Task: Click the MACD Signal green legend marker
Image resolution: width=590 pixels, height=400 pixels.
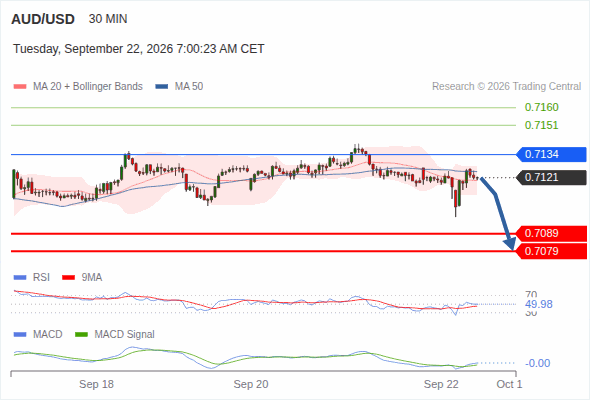Action: pos(81,334)
